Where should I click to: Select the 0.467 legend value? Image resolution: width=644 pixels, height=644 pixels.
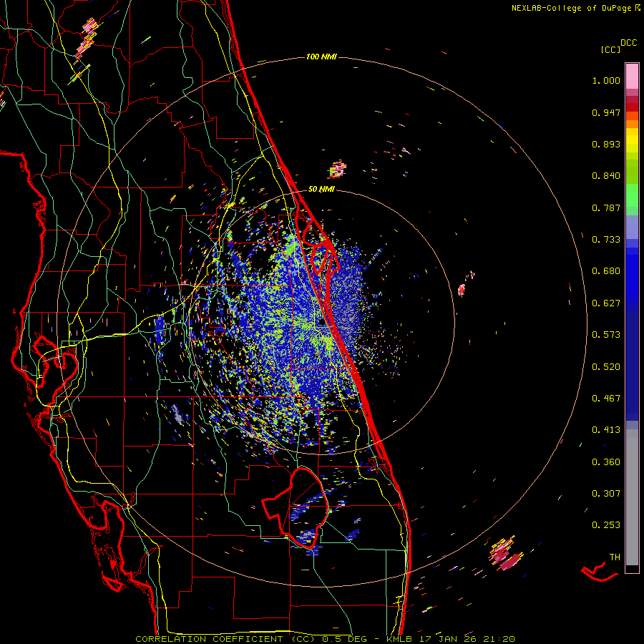[x=606, y=399]
